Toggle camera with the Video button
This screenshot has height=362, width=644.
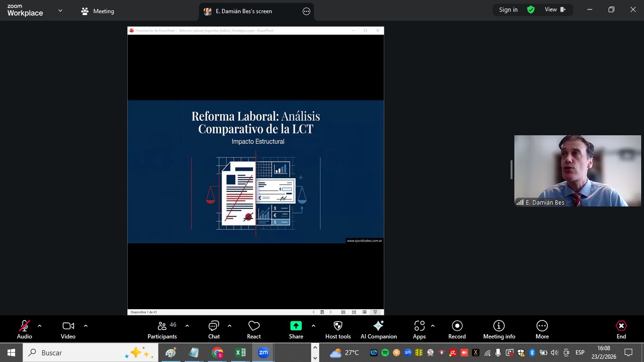(68, 329)
